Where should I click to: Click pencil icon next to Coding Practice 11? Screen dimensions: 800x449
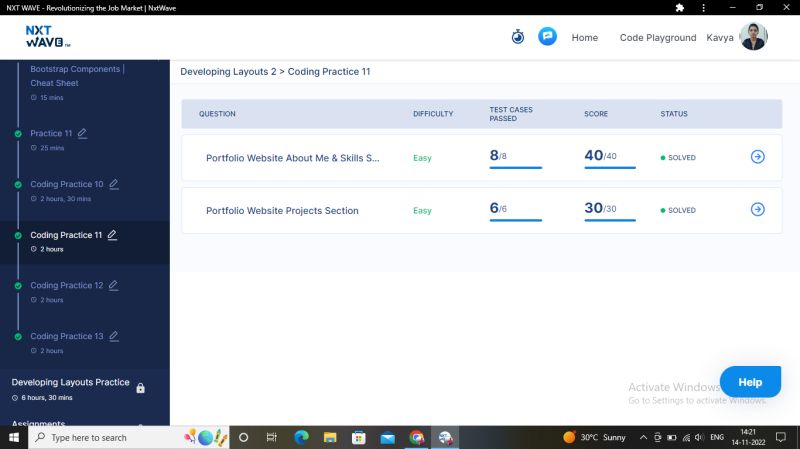pos(112,235)
